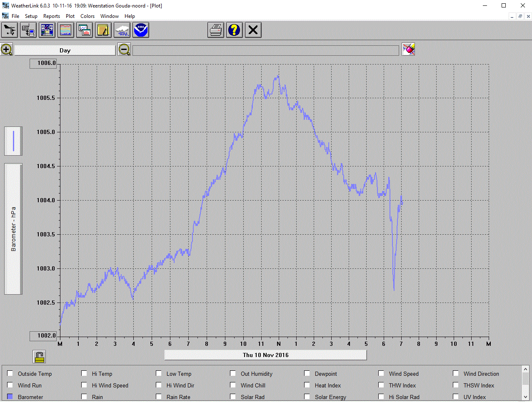Open the weather bulletin panel icon
This screenshot has width=532, height=402.
click(x=47, y=30)
